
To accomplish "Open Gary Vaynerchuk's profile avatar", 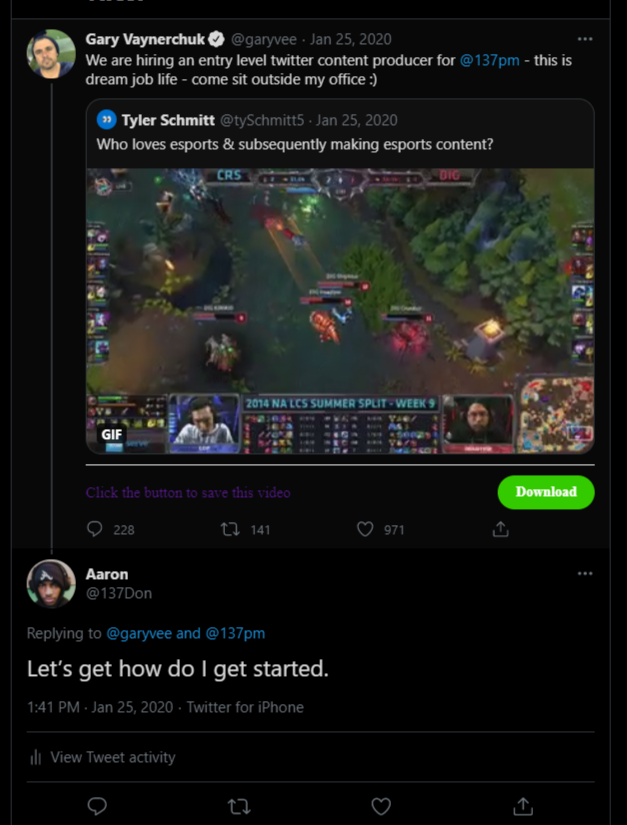I will coord(51,54).
